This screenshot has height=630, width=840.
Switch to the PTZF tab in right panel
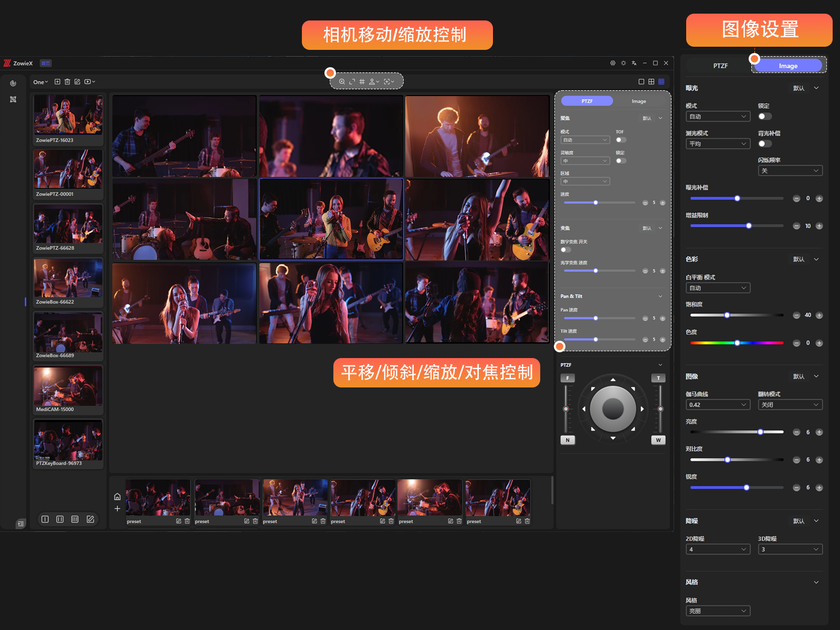click(720, 66)
